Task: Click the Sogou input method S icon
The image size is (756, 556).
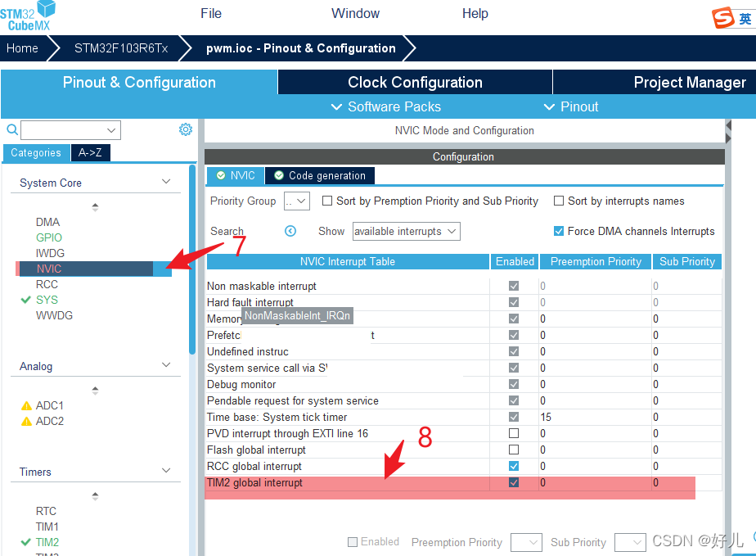Action: click(x=723, y=18)
